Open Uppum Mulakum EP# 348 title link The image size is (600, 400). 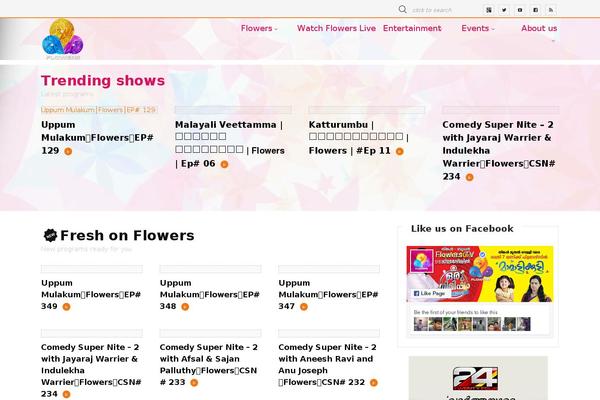[x=210, y=294]
